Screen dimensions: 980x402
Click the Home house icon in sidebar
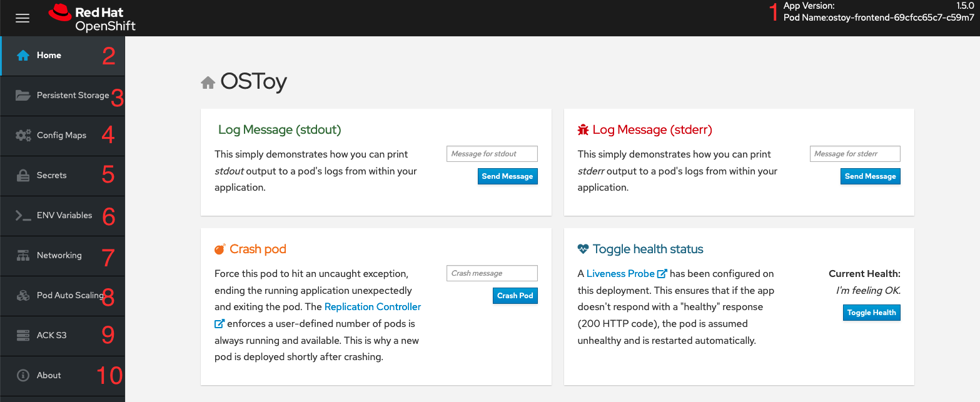tap(23, 56)
